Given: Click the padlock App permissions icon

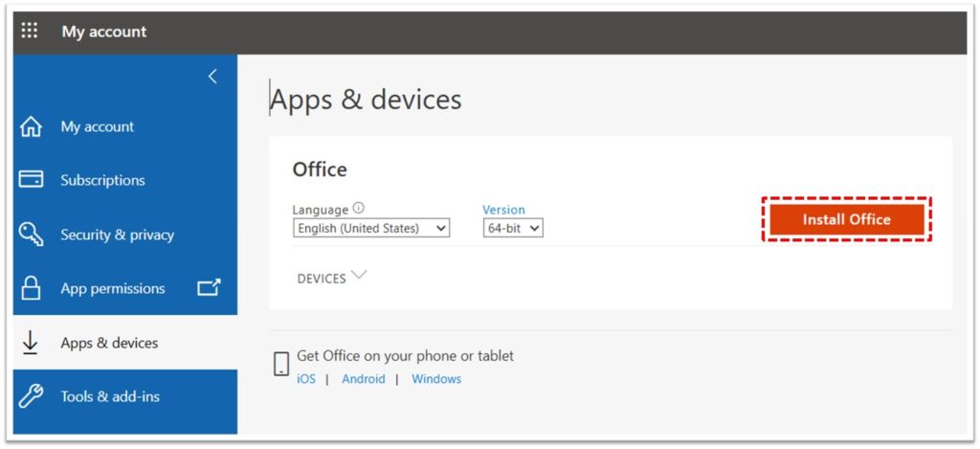Looking at the screenshot, I should click(31, 288).
